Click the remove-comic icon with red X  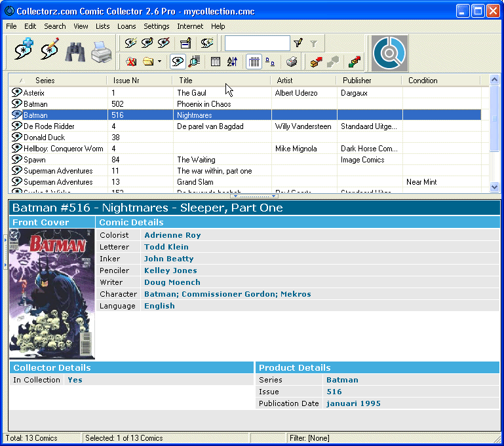(x=164, y=43)
